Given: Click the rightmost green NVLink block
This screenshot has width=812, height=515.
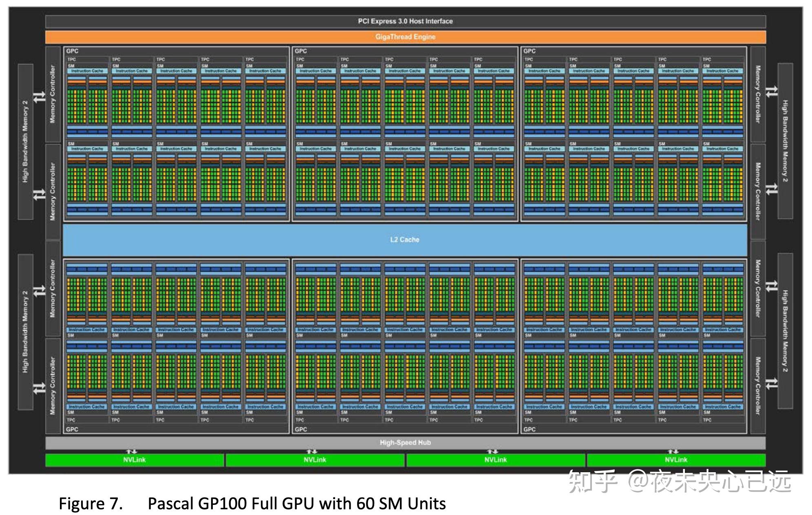Looking at the screenshot, I should coord(676,460).
